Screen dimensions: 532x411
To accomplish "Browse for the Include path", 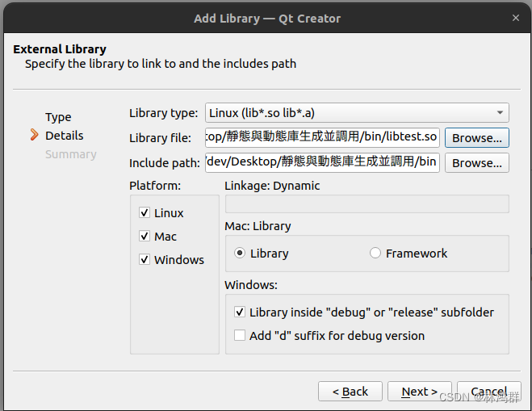I will [476, 163].
